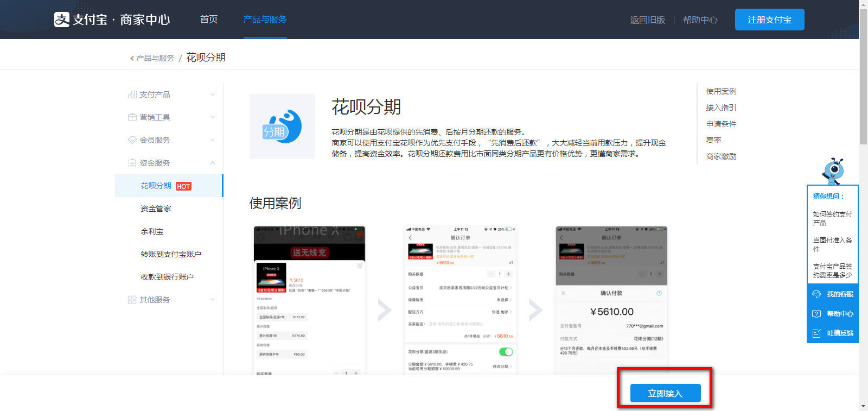Image resolution: width=868 pixels, height=411 pixels.
Task: Click the 花呗分期 product logo
Action: (282, 127)
